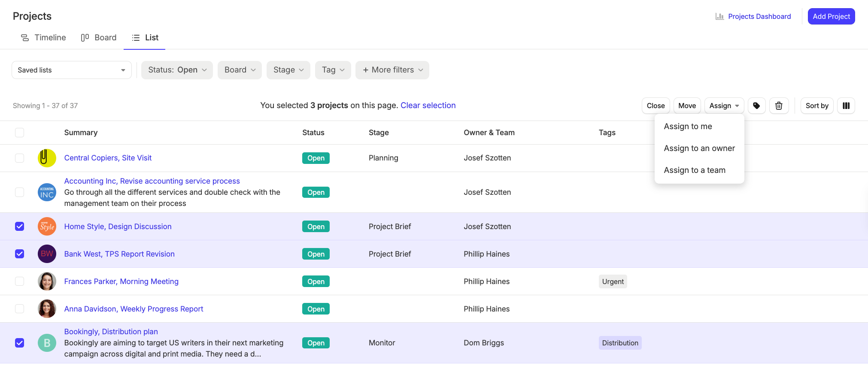
Task: Click Anna Davidson's profile photo
Action: click(47, 309)
